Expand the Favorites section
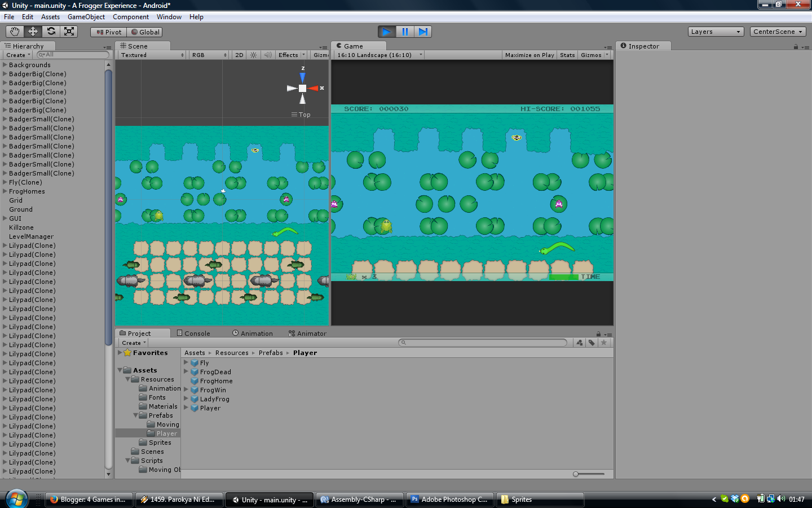812x508 pixels. [x=120, y=353]
